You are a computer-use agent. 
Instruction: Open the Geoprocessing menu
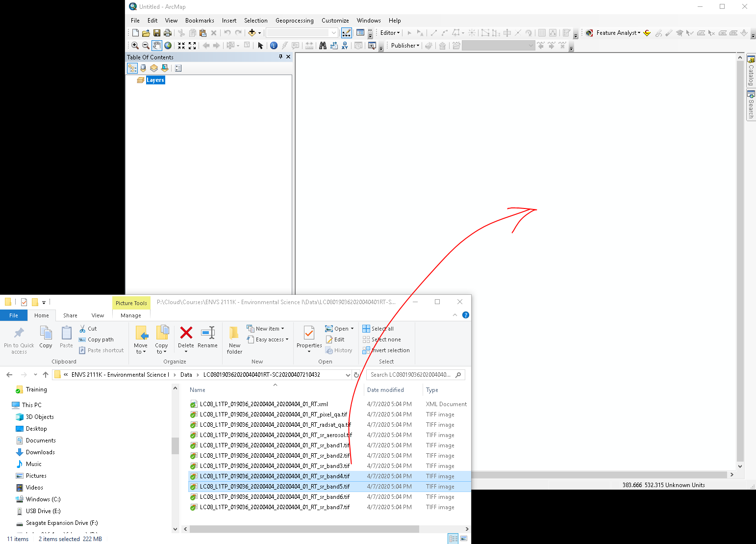point(294,21)
